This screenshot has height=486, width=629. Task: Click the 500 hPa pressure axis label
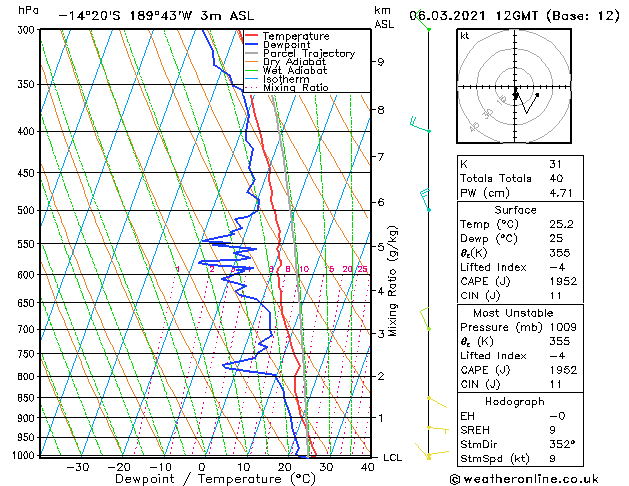click(26, 211)
